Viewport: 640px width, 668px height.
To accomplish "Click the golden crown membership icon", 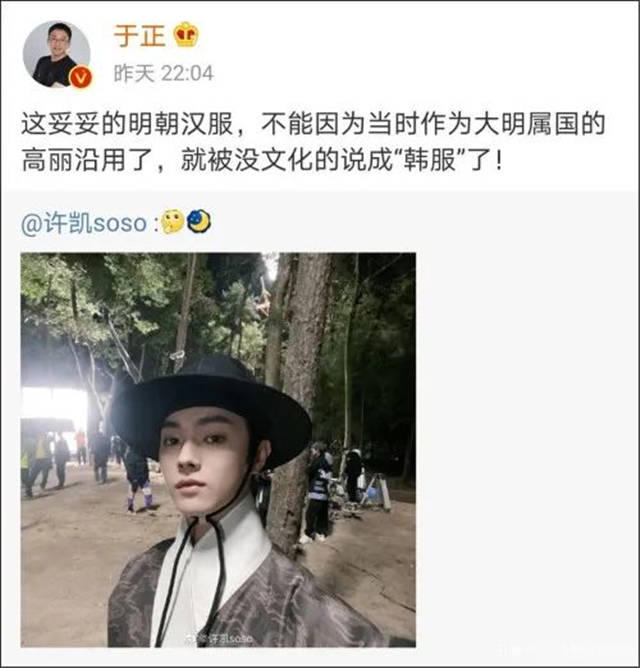I will pyautogui.click(x=186, y=34).
